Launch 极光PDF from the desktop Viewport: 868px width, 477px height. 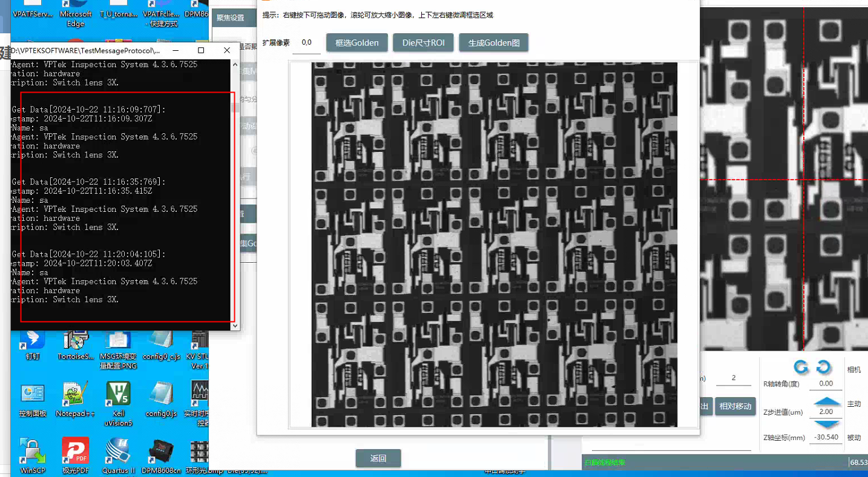point(75,455)
